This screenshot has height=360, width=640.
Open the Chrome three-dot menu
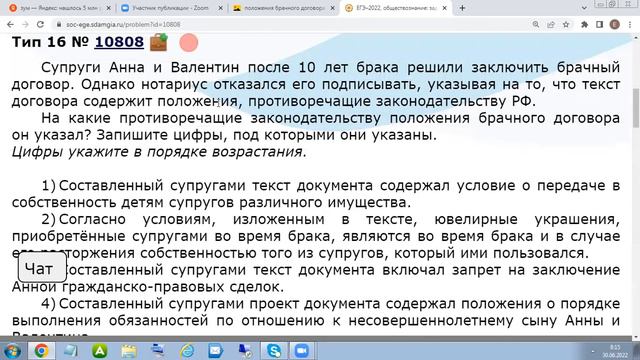(630, 24)
